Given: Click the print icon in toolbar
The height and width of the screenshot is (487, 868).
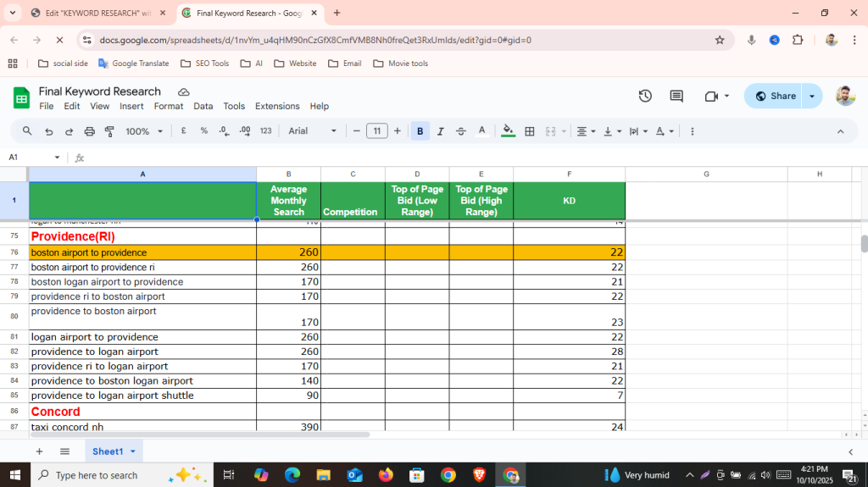Looking at the screenshot, I should pyautogui.click(x=89, y=131).
